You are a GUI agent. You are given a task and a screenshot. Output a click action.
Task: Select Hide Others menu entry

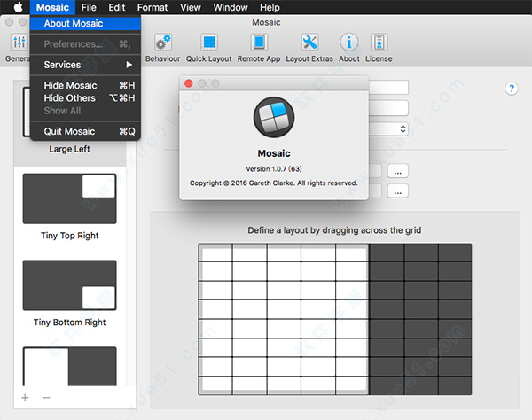85,98
